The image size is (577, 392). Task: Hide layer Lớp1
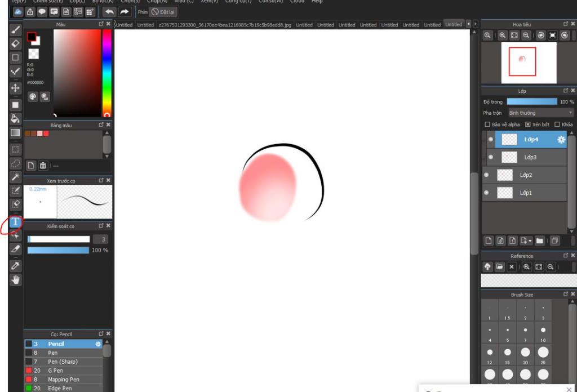coord(486,192)
